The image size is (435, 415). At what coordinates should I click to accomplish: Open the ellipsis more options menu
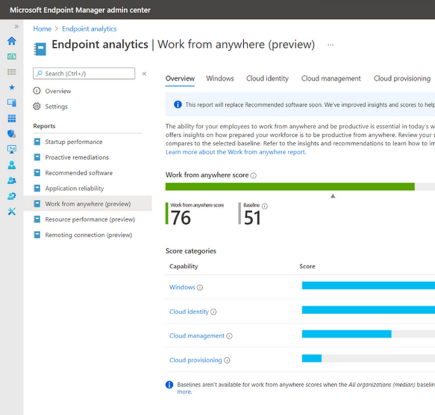click(330, 45)
